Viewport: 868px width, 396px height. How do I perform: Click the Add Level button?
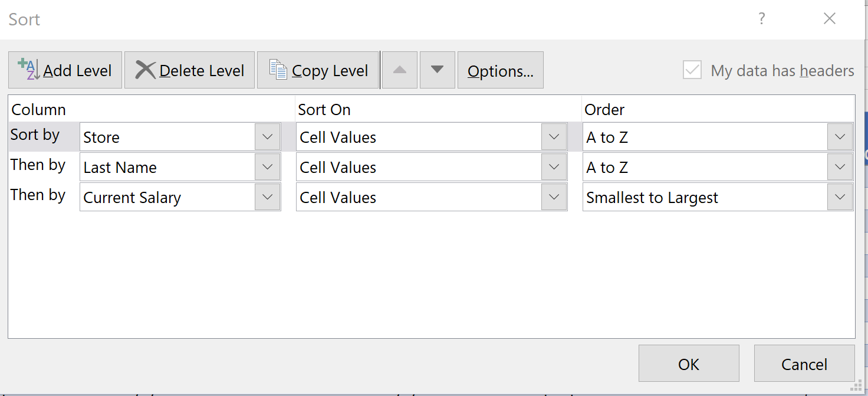click(x=65, y=70)
